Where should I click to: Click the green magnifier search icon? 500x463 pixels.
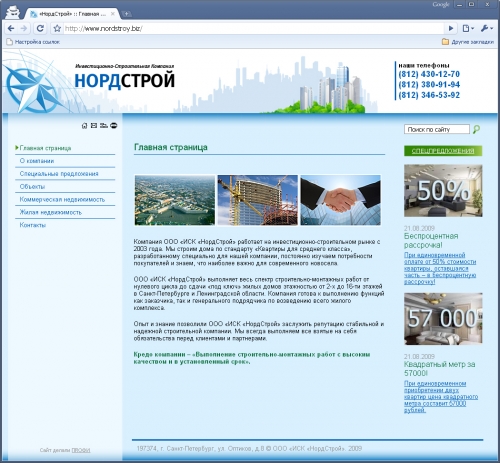click(477, 129)
